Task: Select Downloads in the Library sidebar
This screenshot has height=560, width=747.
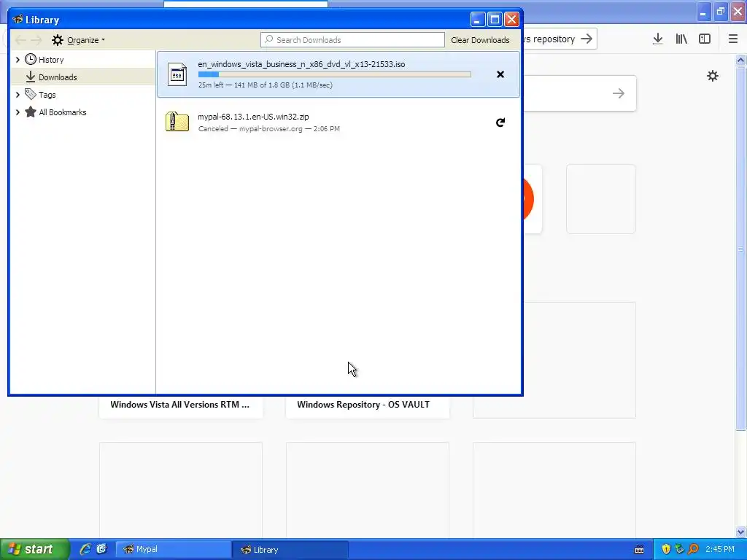Action: 83,77
